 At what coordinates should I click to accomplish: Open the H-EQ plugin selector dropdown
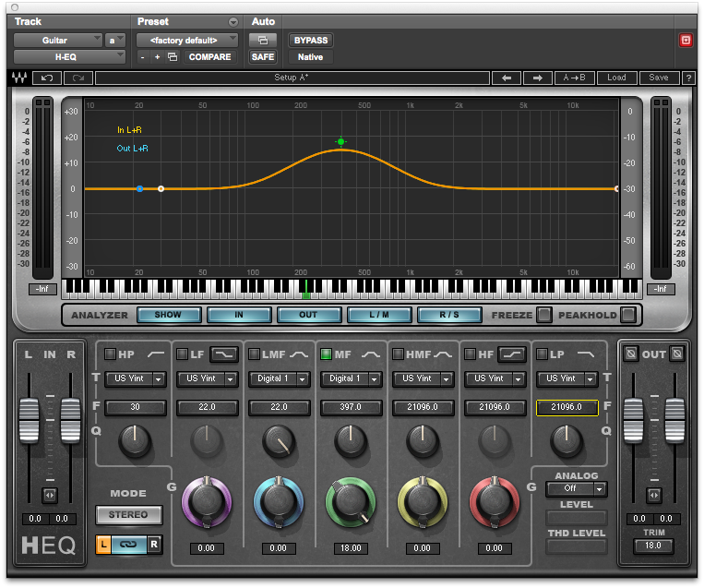tap(69, 57)
